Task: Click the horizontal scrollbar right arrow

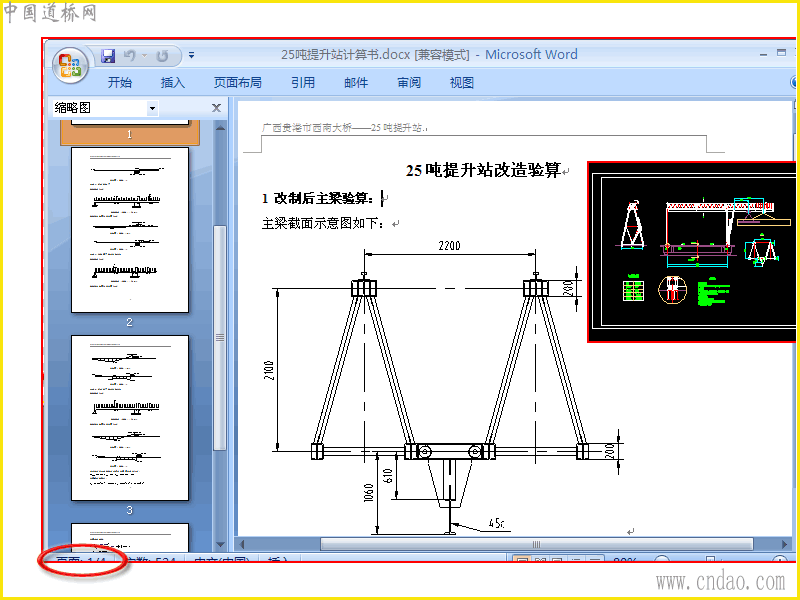Action: tap(785, 544)
